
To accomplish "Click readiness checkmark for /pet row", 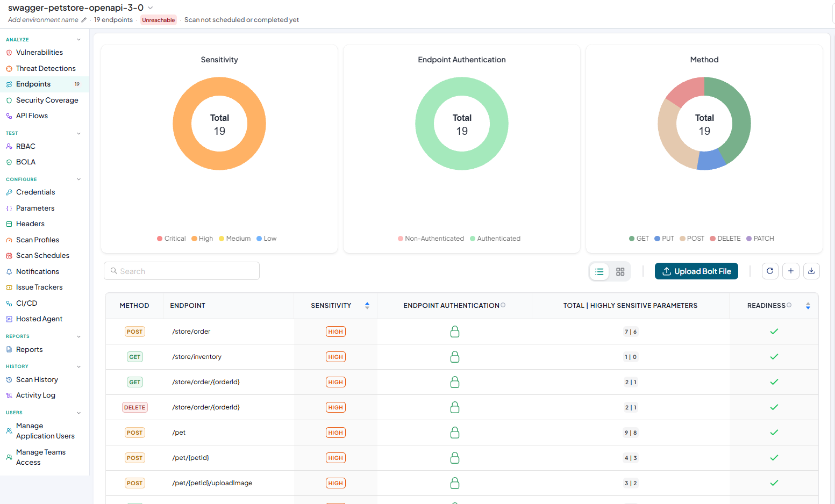I will point(774,433).
